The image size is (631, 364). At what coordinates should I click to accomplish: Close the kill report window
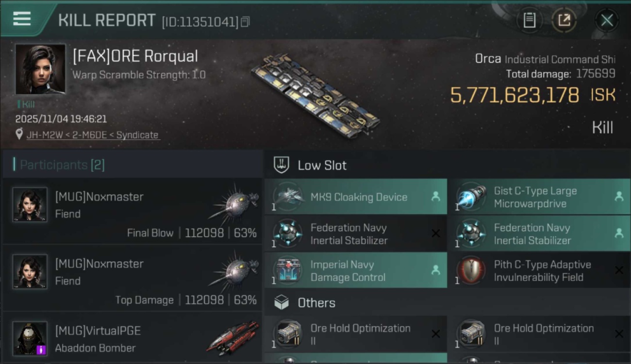point(607,20)
